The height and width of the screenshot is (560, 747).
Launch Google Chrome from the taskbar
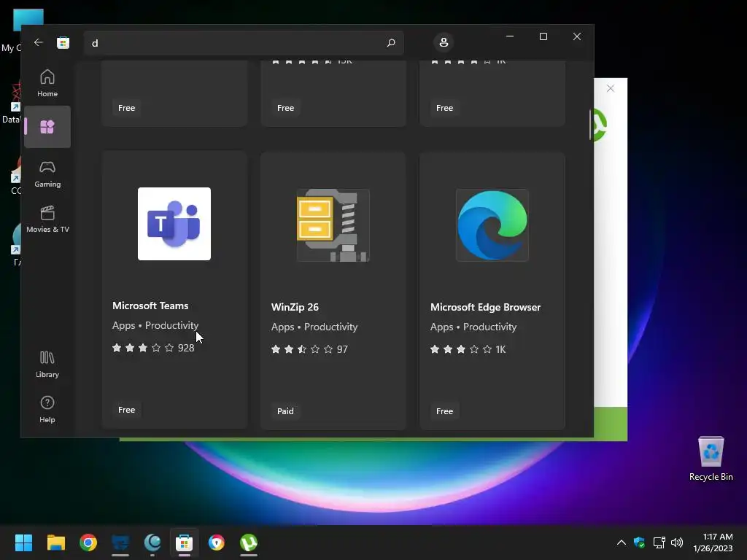tap(88, 542)
